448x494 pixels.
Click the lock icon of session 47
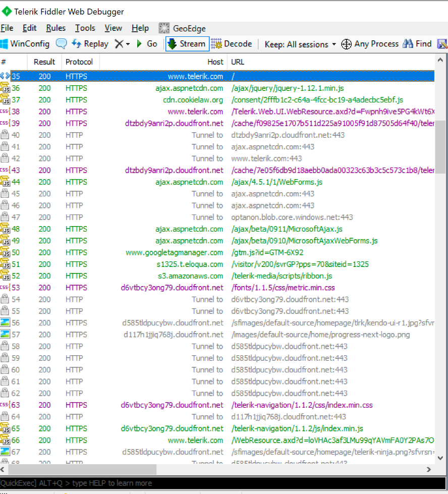click(x=5, y=217)
